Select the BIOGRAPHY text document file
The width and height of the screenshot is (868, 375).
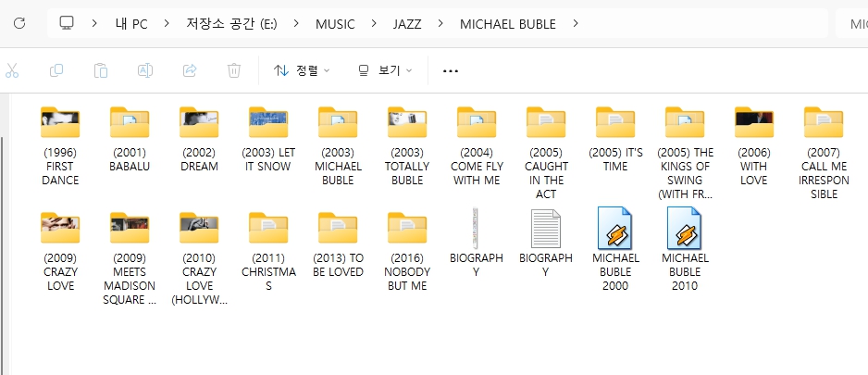pyautogui.click(x=546, y=244)
